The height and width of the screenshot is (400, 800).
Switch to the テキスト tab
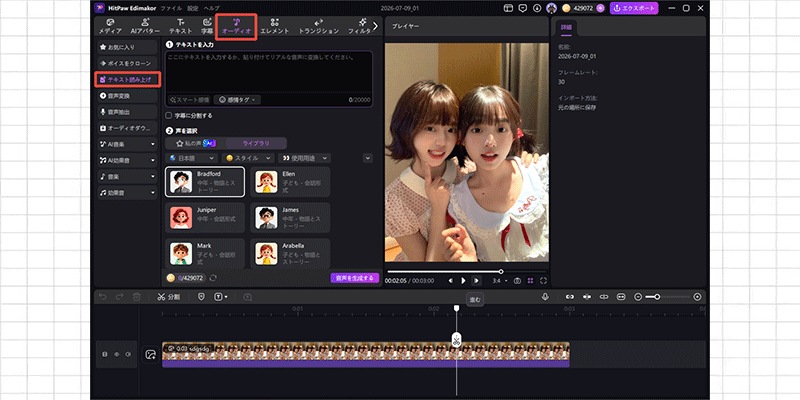coord(181,27)
